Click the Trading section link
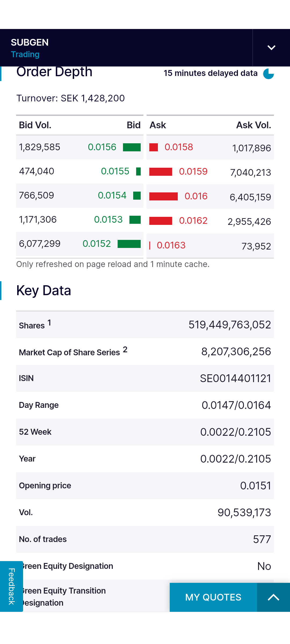Image resolution: width=290 pixels, height=644 pixels. coord(25,54)
